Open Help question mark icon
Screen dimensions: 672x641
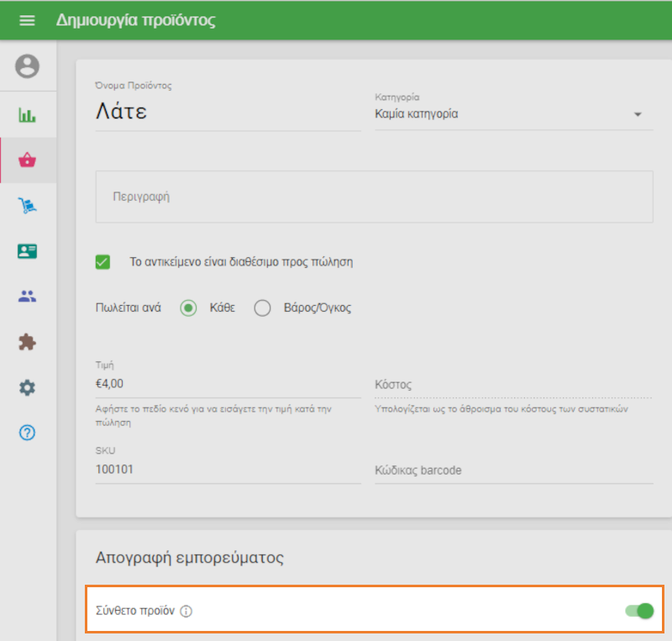pos(28,433)
